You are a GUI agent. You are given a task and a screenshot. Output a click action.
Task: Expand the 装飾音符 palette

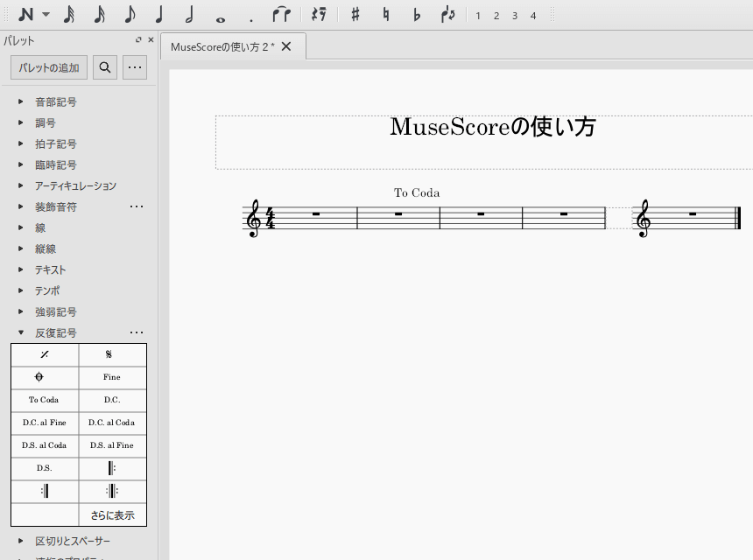tap(21, 206)
